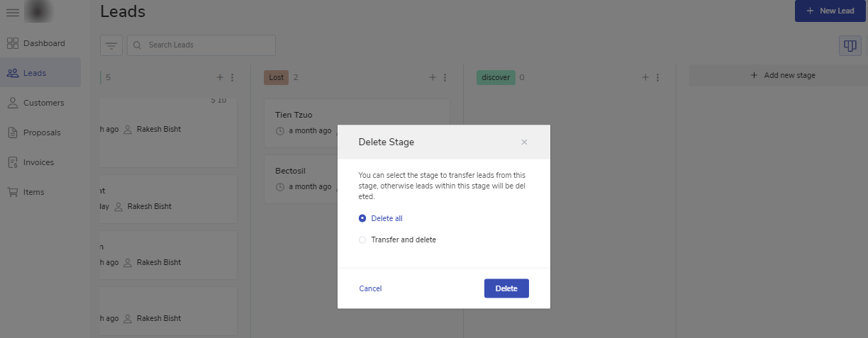Open discover stage three-dot options menu
Viewport: 868px width, 338px height.
[658, 77]
